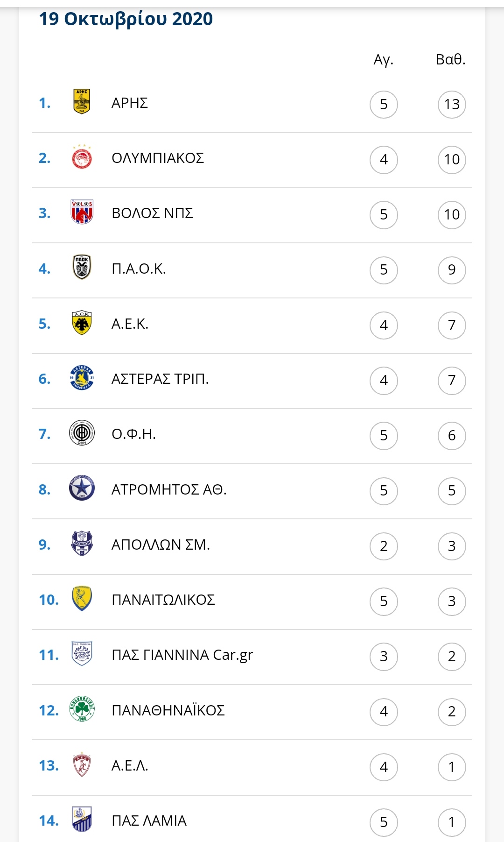Click the 19 Οκτωβρίου 2020 heading
The height and width of the screenshot is (842, 504).
pyautogui.click(x=126, y=19)
